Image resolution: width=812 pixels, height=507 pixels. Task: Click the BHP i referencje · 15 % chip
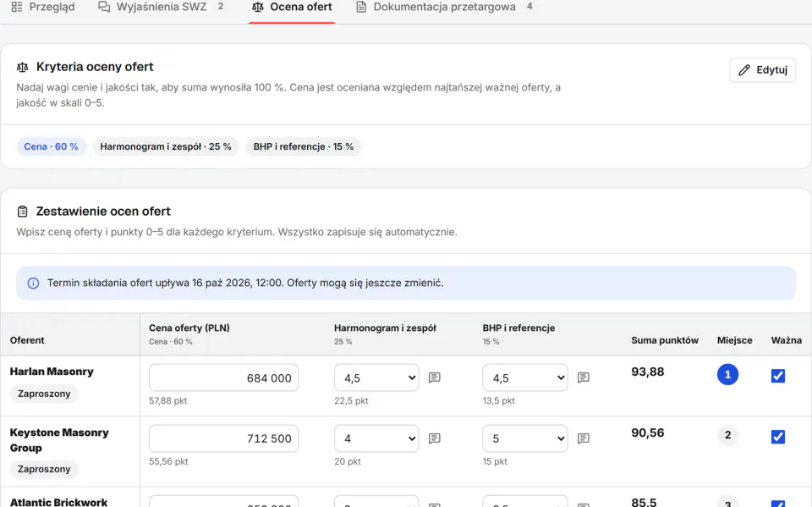pyautogui.click(x=304, y=146)
